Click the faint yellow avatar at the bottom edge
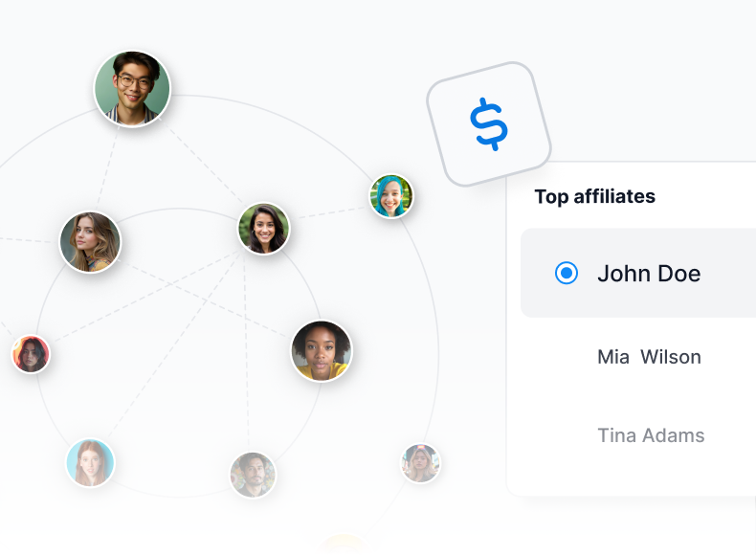The height and width of the screenshot is (555, 756). click(345, 545)
